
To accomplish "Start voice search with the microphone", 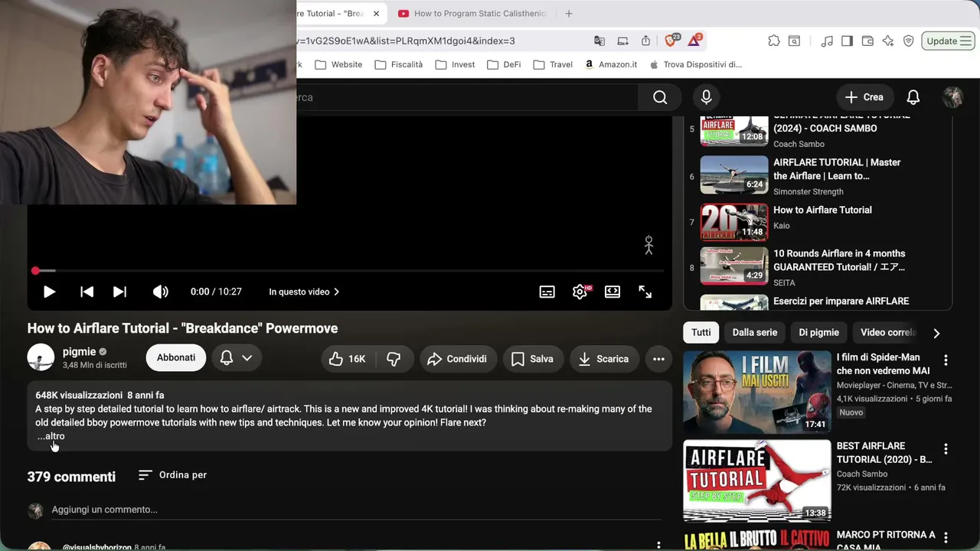I will click(706, 97).
